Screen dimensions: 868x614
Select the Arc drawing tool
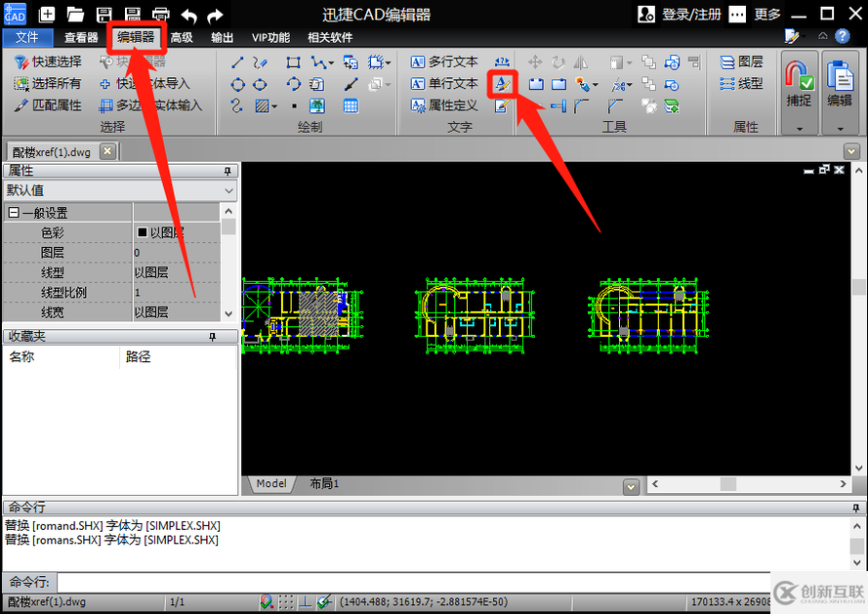[x=293, y=85]
